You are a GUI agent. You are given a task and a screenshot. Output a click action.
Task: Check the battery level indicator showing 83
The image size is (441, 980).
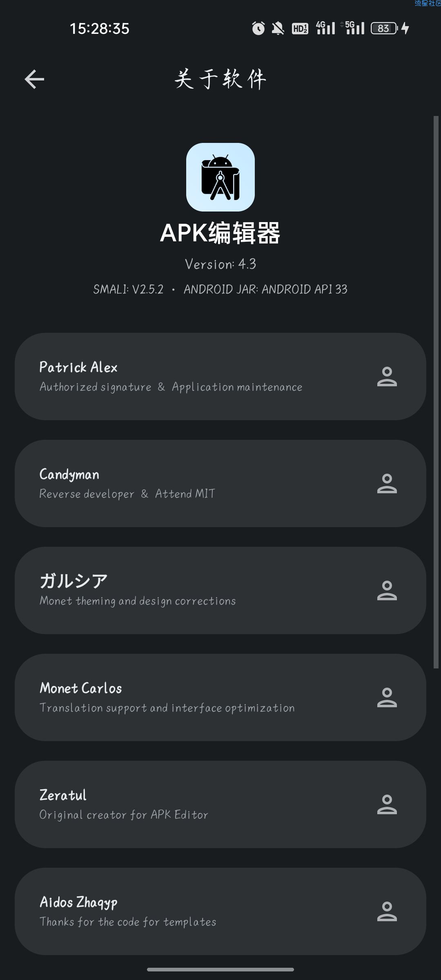point(384,28)
